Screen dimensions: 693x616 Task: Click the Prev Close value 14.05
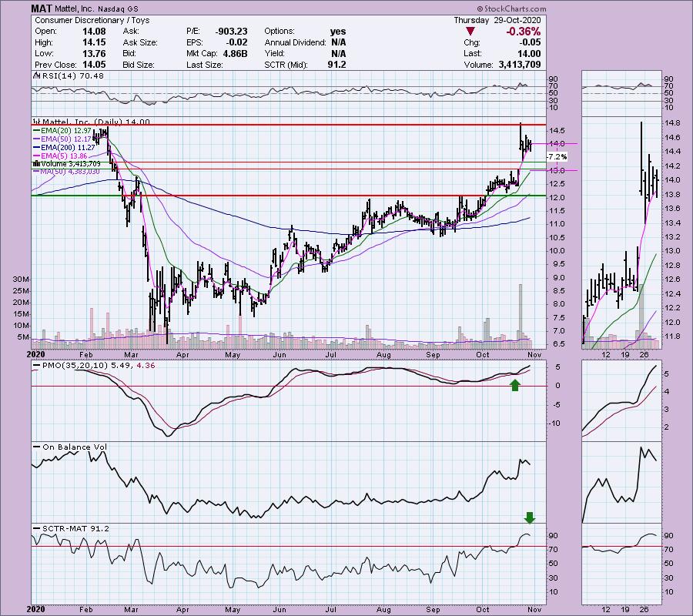tap(94, 65)
